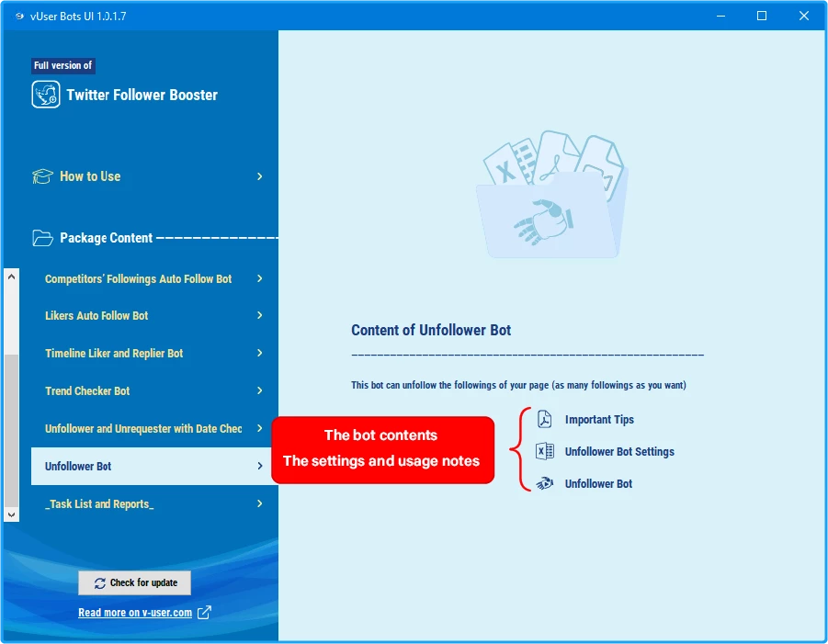
Task: Expand Competitors' Followings Auto Follow Bot arrow
Action: (x=259, y=278)
